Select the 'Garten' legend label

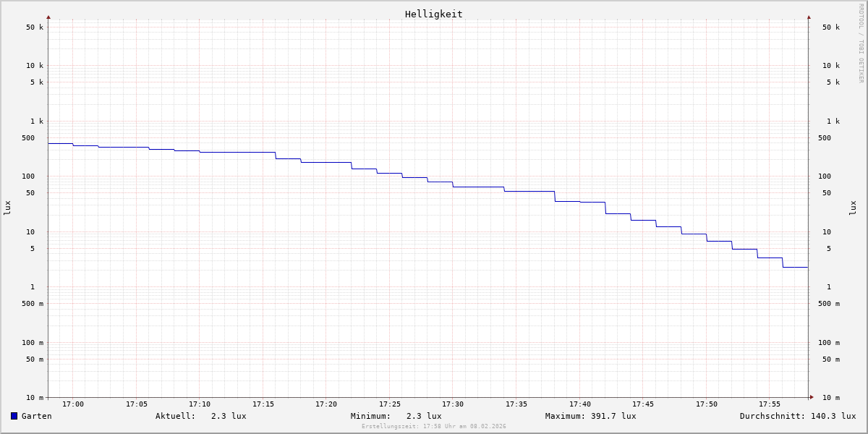[37, 416]
